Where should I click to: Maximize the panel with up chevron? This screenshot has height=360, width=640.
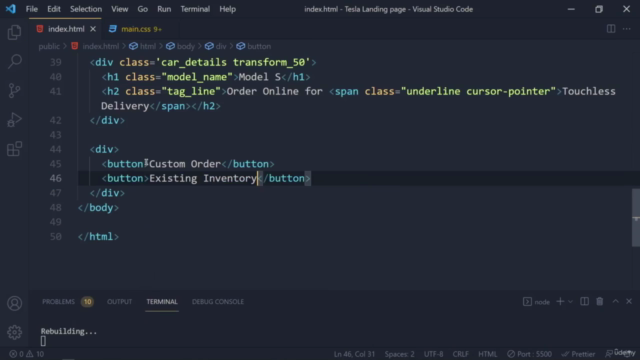[x=616, y=302]
